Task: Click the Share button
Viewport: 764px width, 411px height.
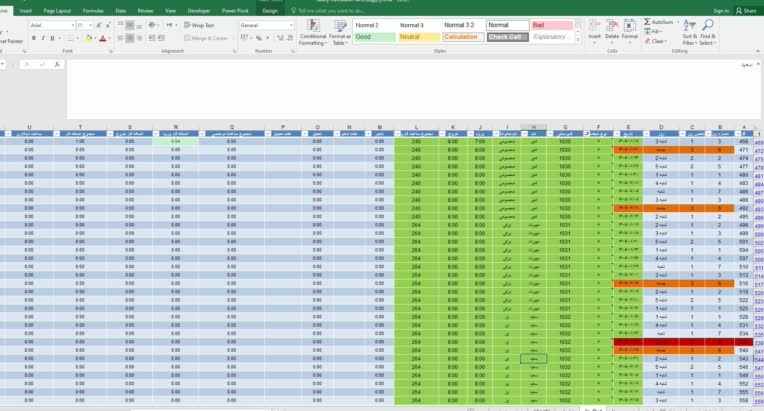Action: click(x=746, y=11)
